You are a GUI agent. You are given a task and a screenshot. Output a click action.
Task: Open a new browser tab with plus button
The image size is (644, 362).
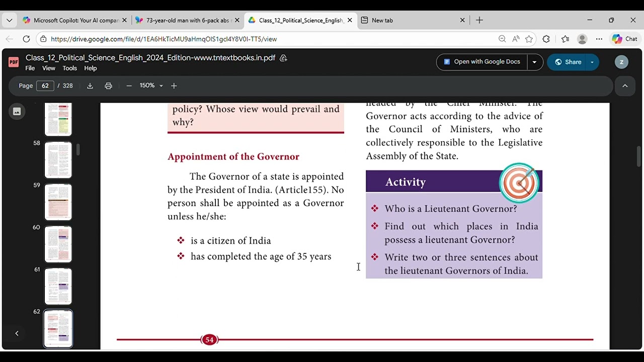(479, 20)
